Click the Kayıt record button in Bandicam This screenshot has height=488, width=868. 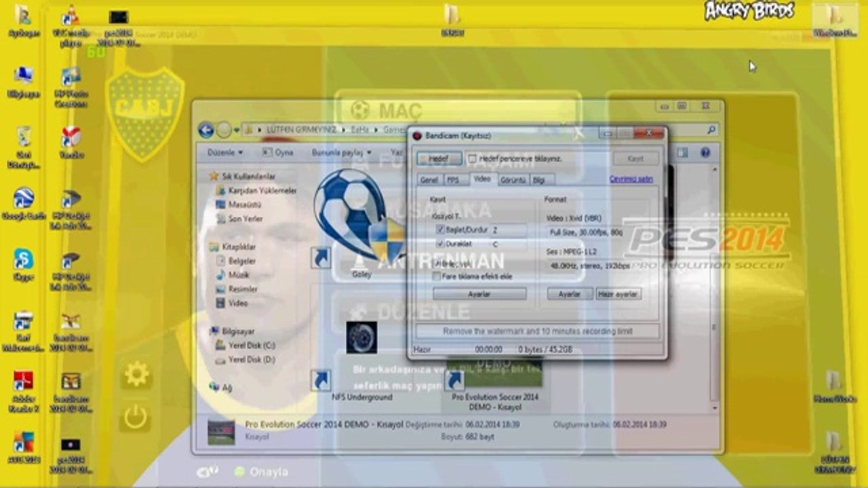(x=635, y=159)
